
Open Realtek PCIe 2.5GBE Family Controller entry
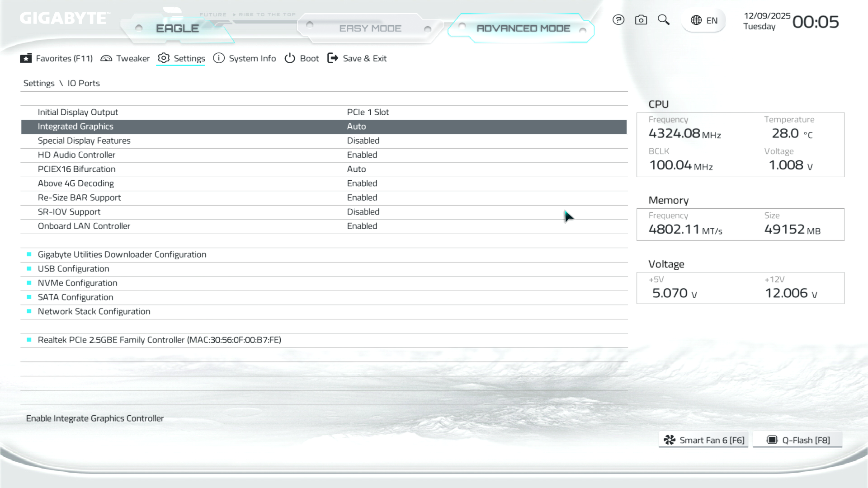[x=159, y=340]
